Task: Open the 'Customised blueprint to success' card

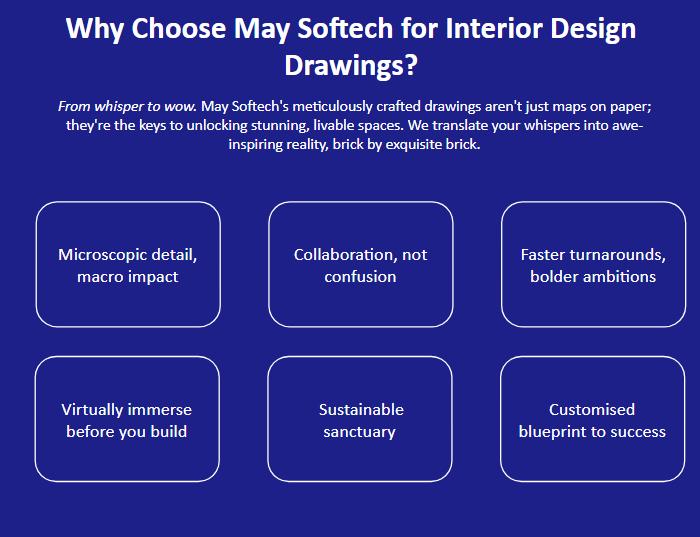Action: click(592, 420)
